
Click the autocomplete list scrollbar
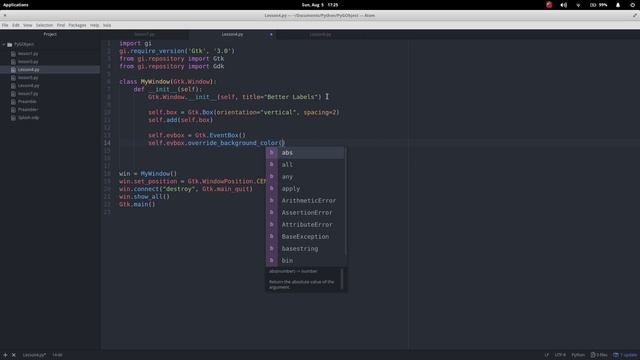click(x=346, y=201)
